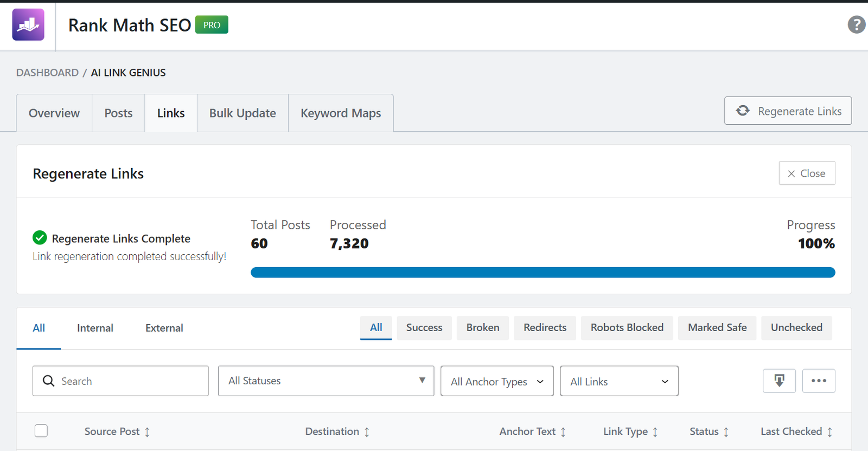Sort by Last Checked column arrows

pos(829,432)
